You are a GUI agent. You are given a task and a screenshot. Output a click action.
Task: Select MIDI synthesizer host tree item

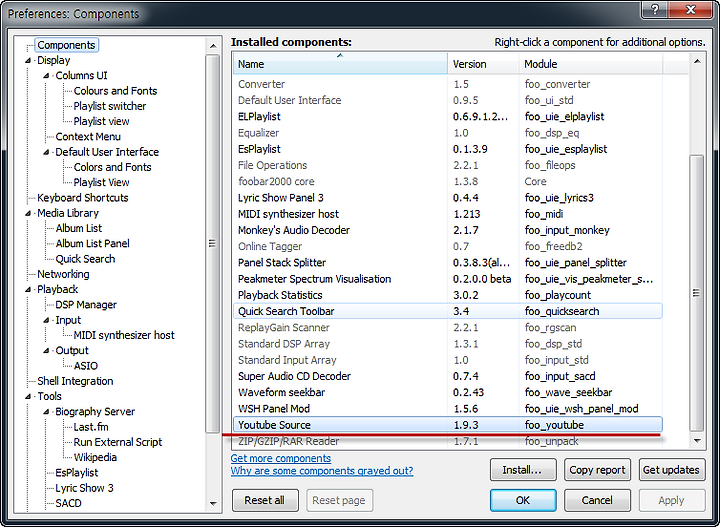tap(124, 335)
